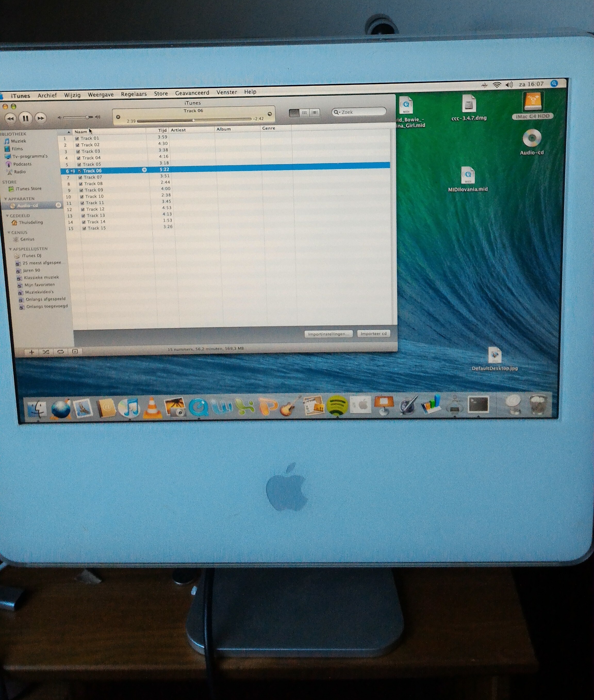Click the previous track rewind button

pos(10,119)
